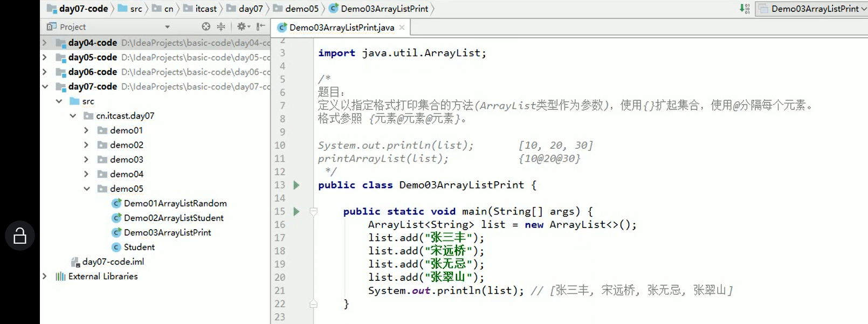Click the src breadcrumb
The height and width of the screenshot is (324, 868).
tap(130, 9)
